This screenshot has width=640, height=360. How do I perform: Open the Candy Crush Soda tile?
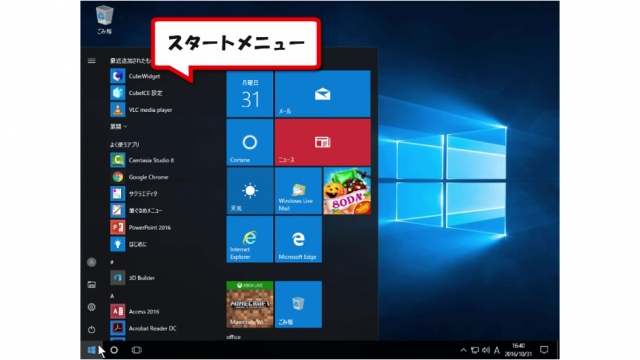(347, 191)
